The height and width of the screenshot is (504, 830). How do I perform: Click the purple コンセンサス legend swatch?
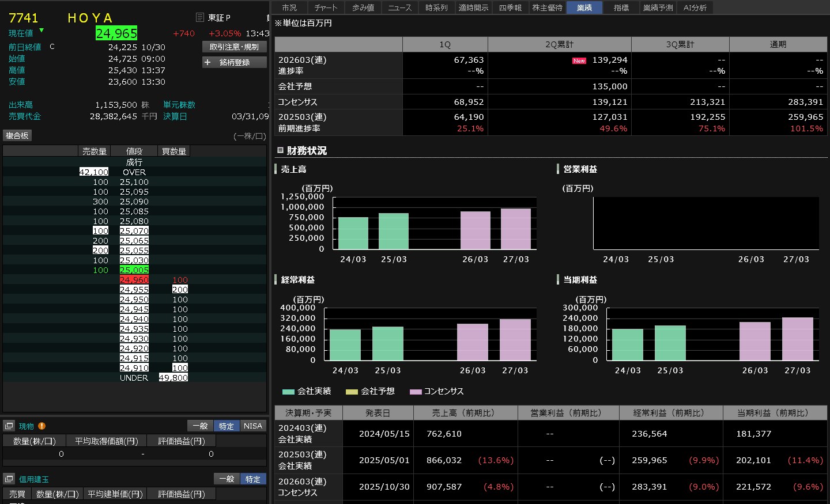(x=416, y=392)
